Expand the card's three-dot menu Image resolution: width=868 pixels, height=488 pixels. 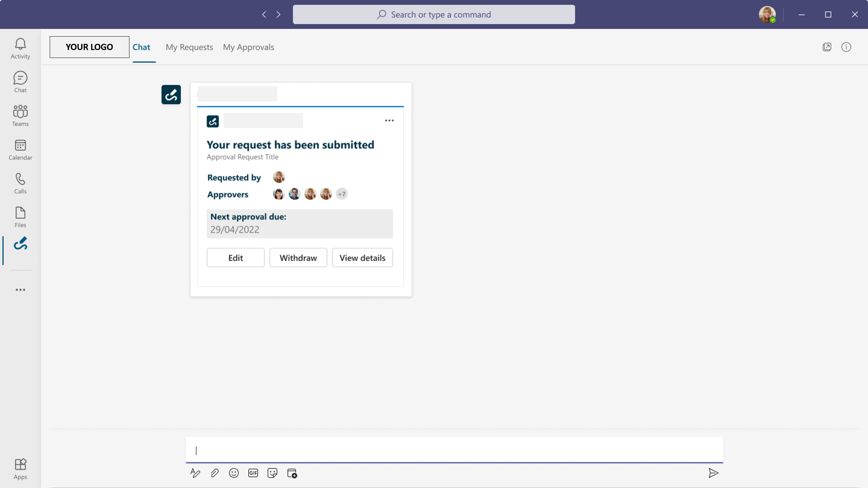(389, 120)
